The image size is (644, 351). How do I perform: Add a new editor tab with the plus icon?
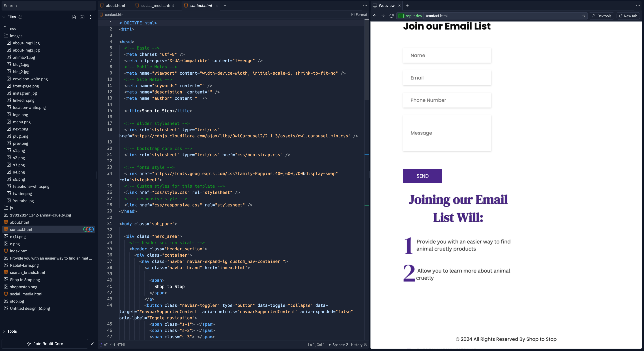[x=225, y=6]
